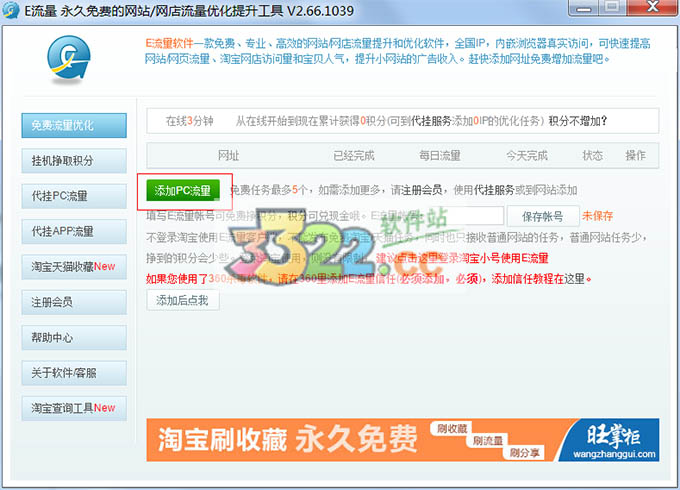Open 淘宝天猫收藏 New section
Viewport: 680px width, 490px height.
pos(74,267)
